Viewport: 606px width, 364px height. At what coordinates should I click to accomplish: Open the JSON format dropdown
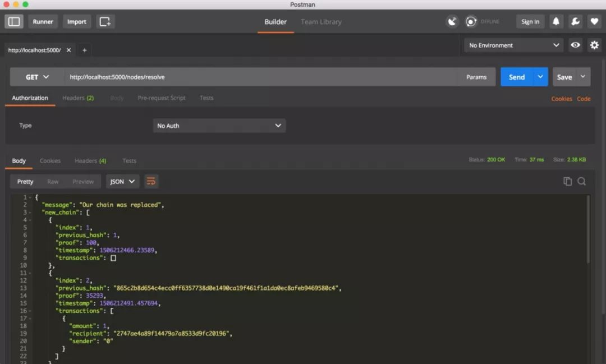[122, 181]
